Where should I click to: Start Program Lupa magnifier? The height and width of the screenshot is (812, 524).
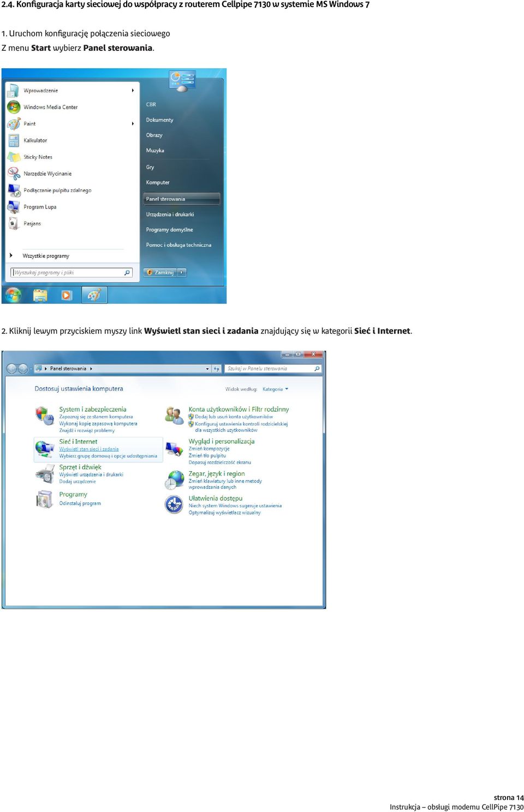(40, 207)
